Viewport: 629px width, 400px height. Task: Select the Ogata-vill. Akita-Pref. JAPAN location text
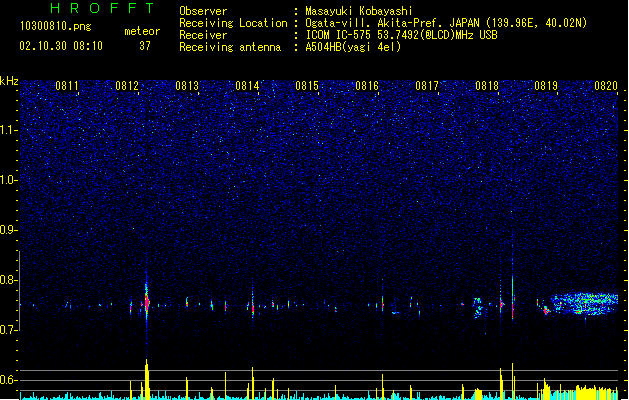pyautogui.click(x=446, y=23)
